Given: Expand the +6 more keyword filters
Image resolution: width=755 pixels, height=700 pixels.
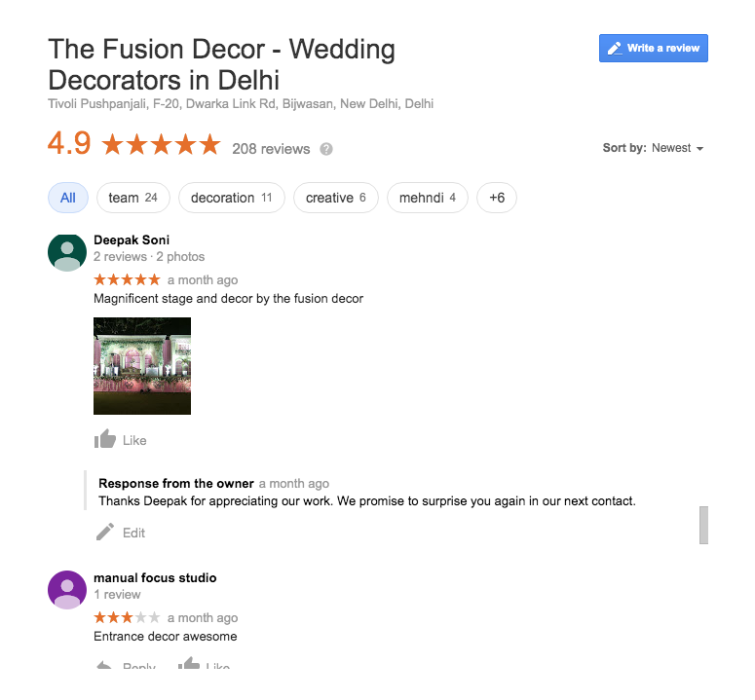Looking at the screenshot, I should tap(497, 198).
